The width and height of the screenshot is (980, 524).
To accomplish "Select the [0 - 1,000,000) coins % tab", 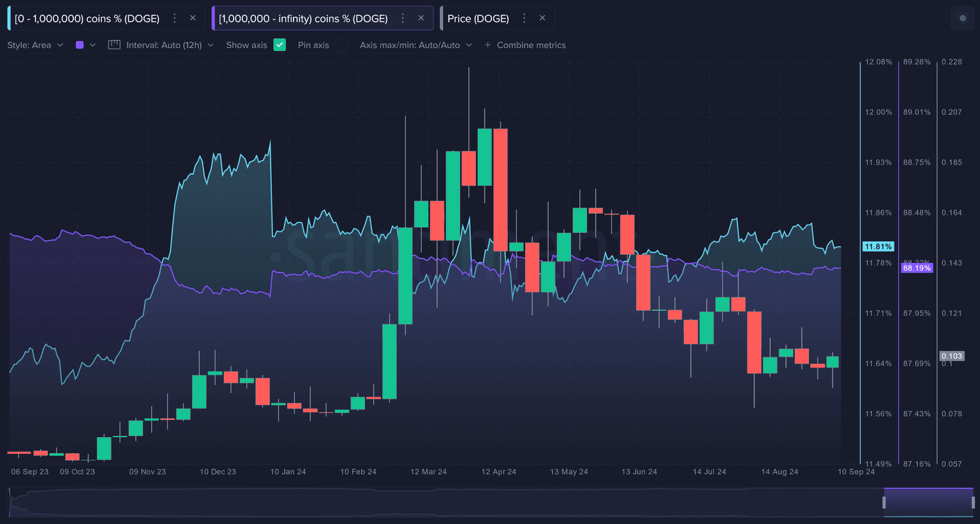I will pos(87,19).
